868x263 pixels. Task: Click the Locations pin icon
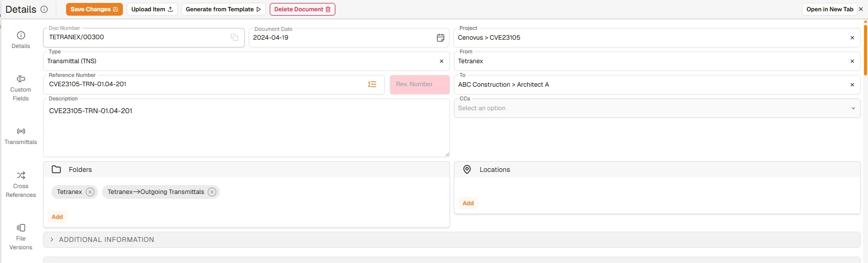tap(467, 169)
